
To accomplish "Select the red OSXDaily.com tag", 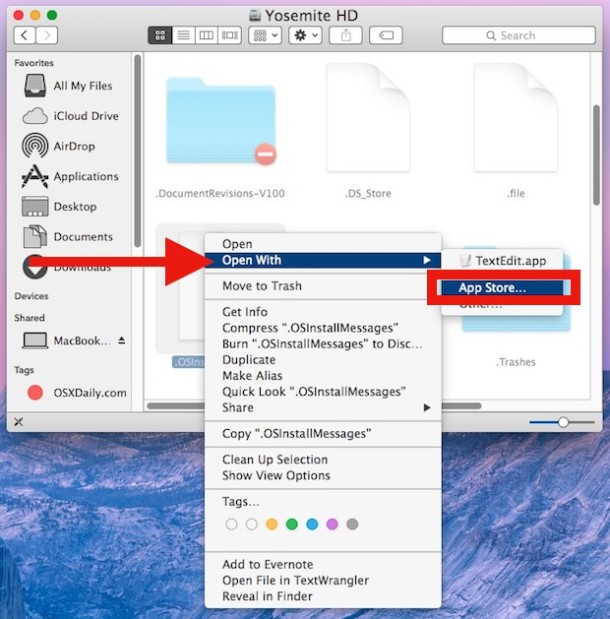I will pyautogui.click(x=77, y=393).
